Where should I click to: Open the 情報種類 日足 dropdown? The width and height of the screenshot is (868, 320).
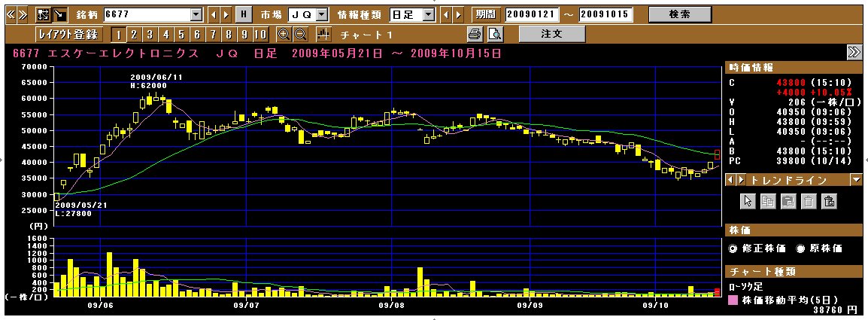pos(429,15)
